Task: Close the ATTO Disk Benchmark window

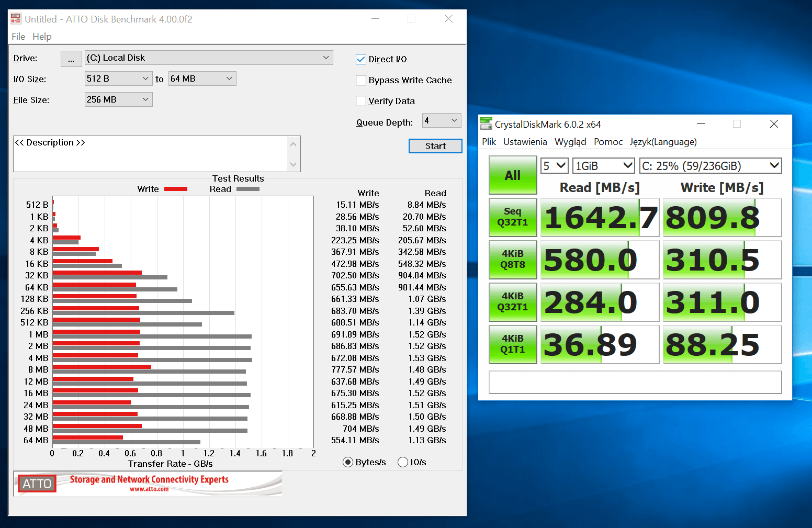Action: click(x=448, y=19)
